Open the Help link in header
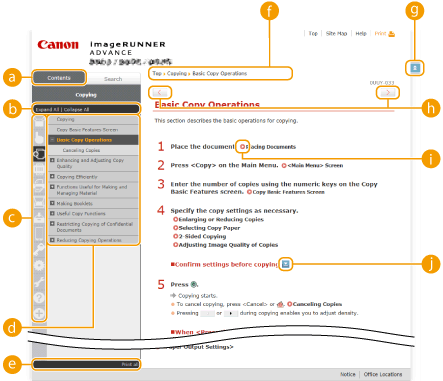 [361, 33]
